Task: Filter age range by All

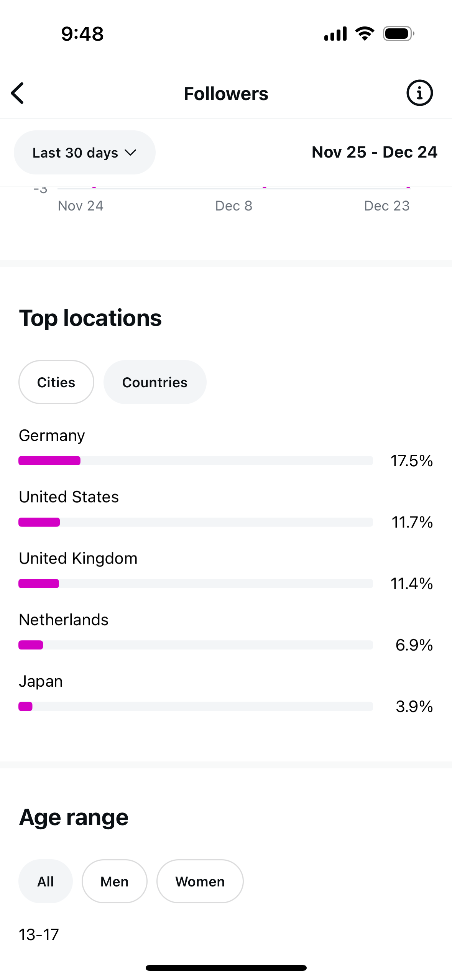Action: [x=46, y=882]
